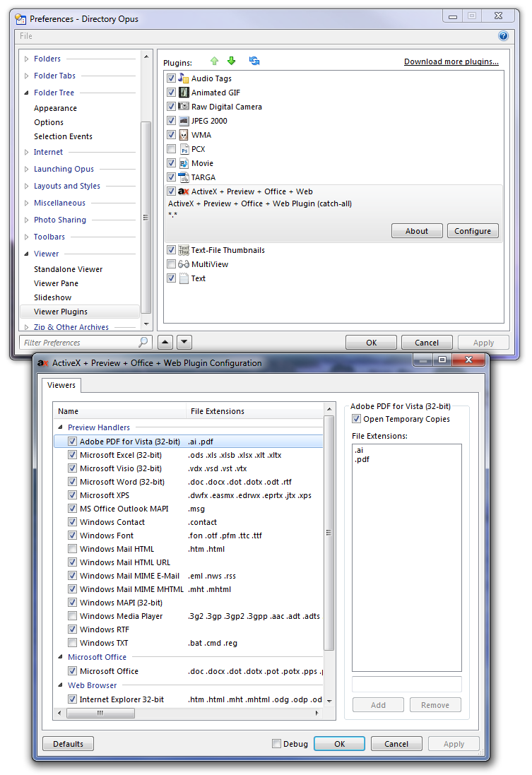The width and height of the screenshot is (532, 775).
Task: Collapse the Viewer category
Action: pos(26,254)
